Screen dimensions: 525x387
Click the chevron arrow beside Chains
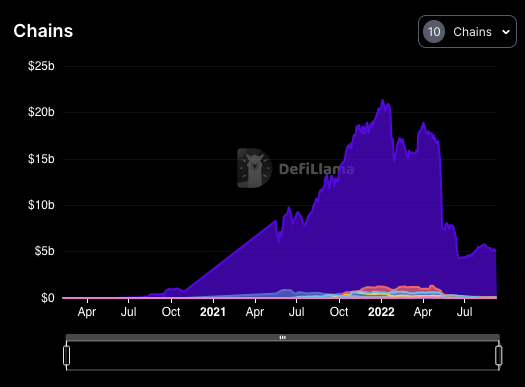coord(506,32)
